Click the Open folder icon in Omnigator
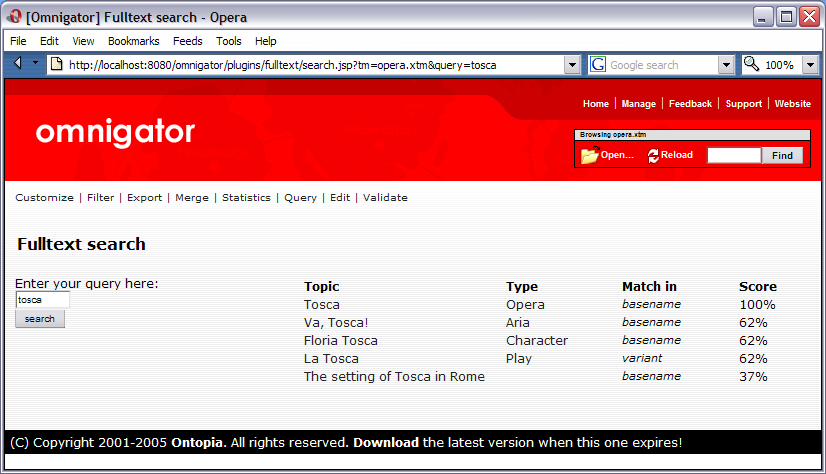Screen dimensions: 826x474 click(589, 155)
